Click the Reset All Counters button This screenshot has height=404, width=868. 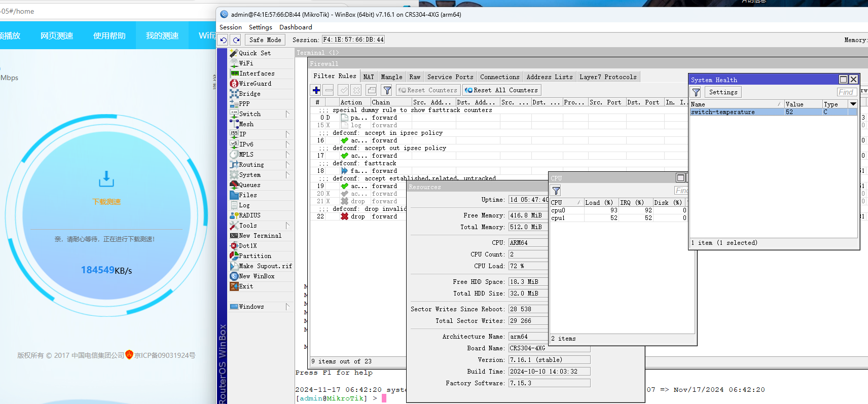click(x=501, y=90)
